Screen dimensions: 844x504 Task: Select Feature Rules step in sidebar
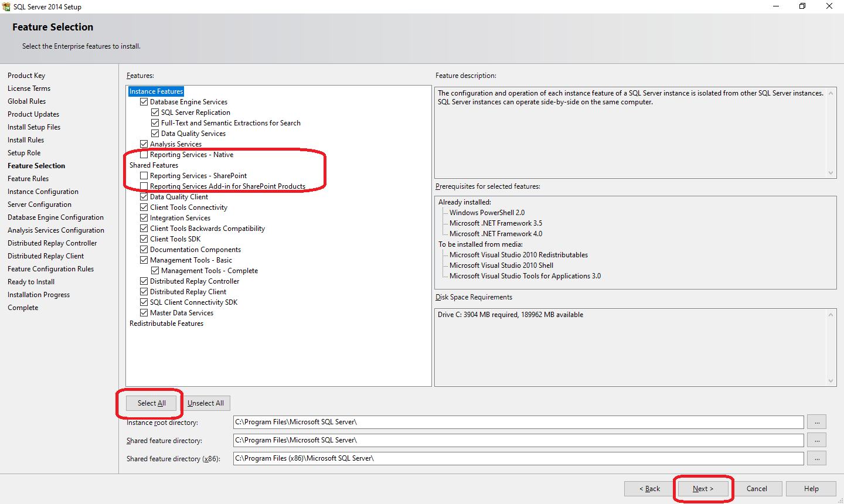[28, 179]
